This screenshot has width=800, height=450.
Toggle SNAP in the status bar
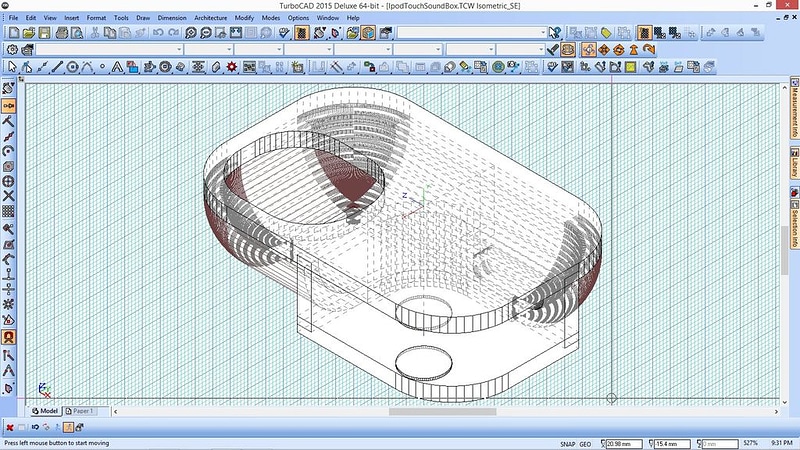(x=567, y=444)
